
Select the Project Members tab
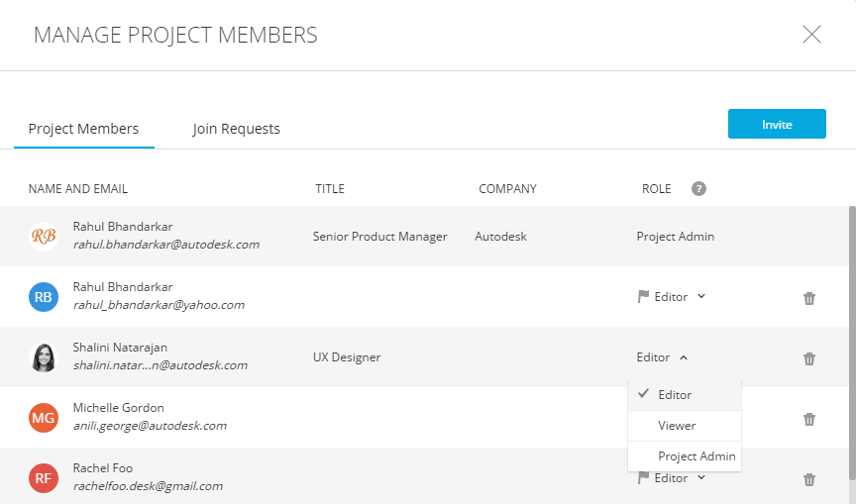pos(83,129)
